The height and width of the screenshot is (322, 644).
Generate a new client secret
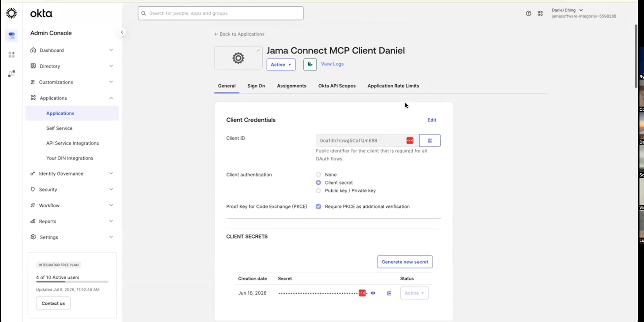point(405,262)
